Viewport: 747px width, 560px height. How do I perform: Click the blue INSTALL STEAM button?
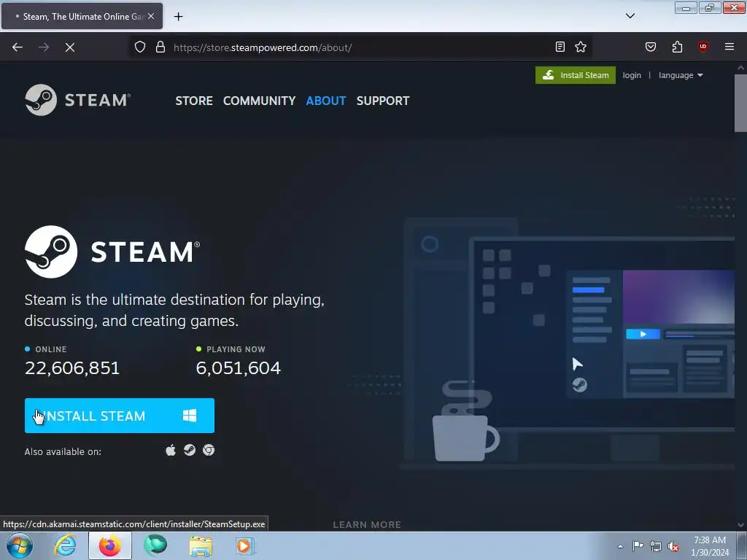coord(120,416)
